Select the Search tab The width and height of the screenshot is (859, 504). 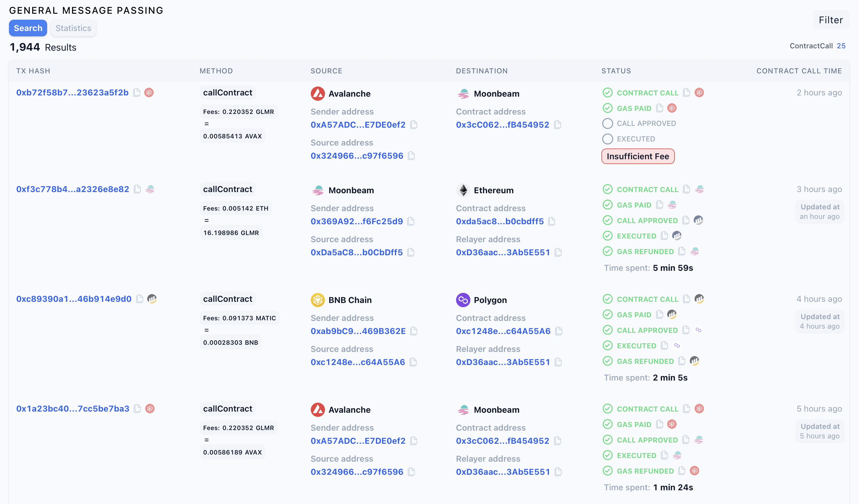pyautogui.click(x=28, y=28)
